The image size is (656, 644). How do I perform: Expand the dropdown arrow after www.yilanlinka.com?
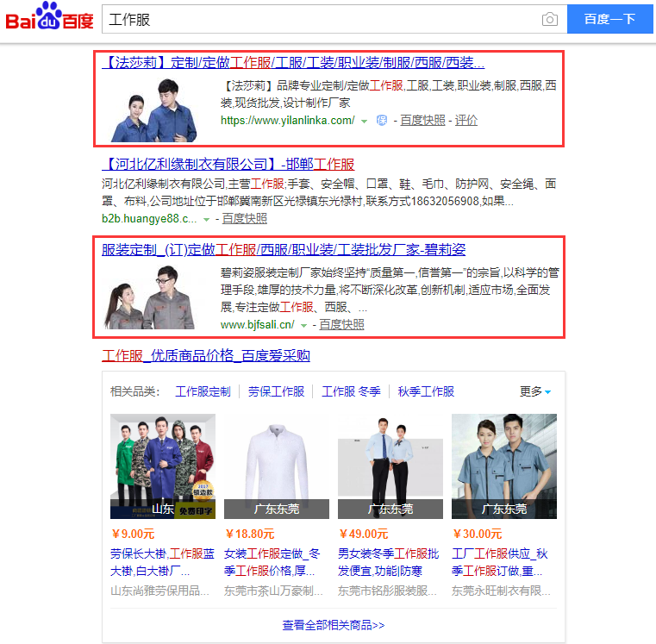365,121
